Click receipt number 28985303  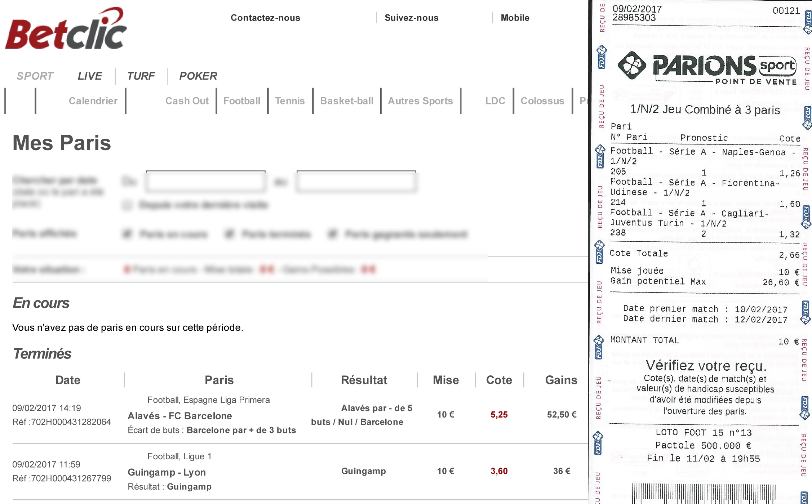coord(634,18)
